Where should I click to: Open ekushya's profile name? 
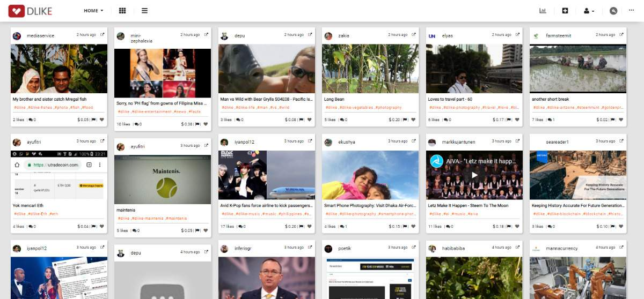347,143
